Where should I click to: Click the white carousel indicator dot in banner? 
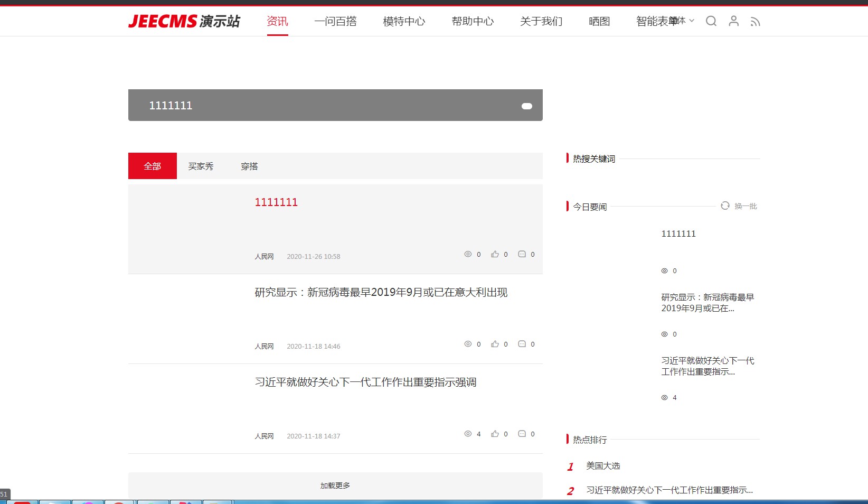[x=527, y=106]
